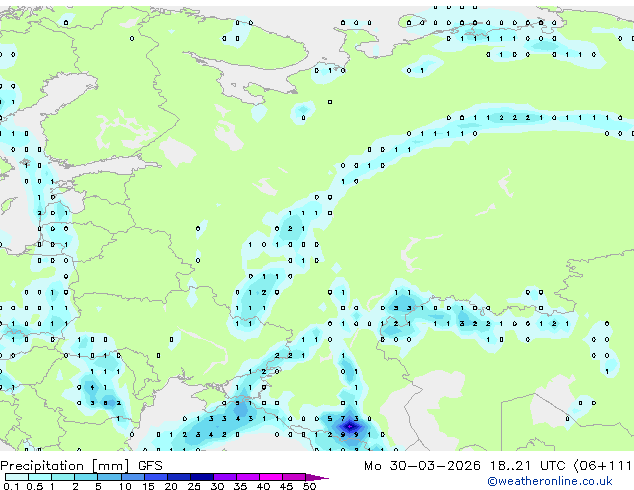This screenshot has height=490, width=634.
Task: Click the date "Mo 30-03-2026" text
Action: click(x=422, y=466)
